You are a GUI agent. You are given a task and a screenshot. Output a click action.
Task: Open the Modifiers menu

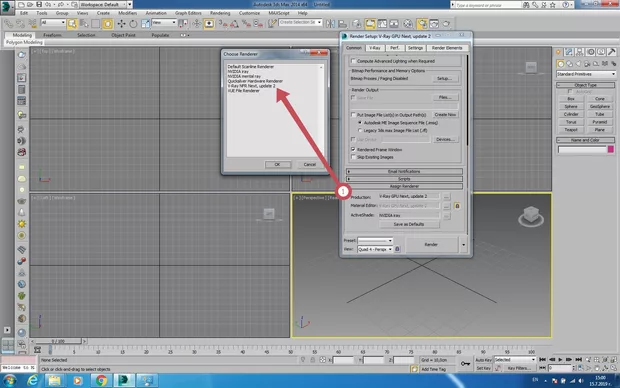127,13
